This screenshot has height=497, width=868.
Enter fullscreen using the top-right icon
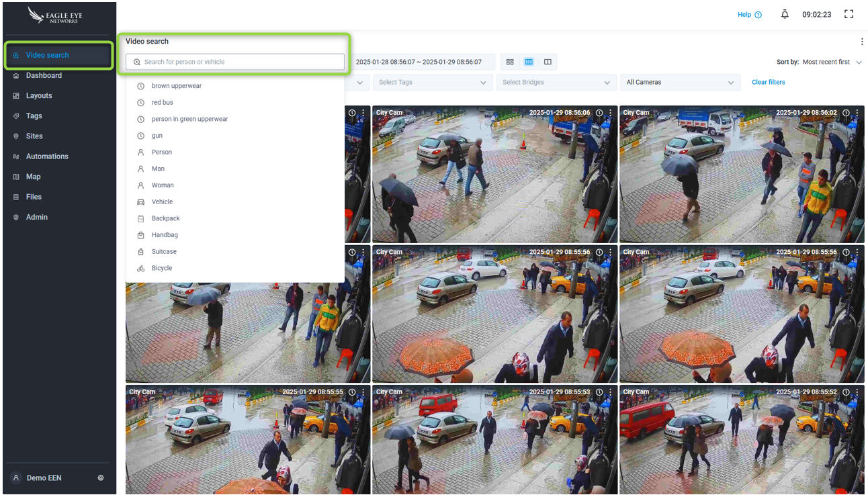(x=849, y=15)
